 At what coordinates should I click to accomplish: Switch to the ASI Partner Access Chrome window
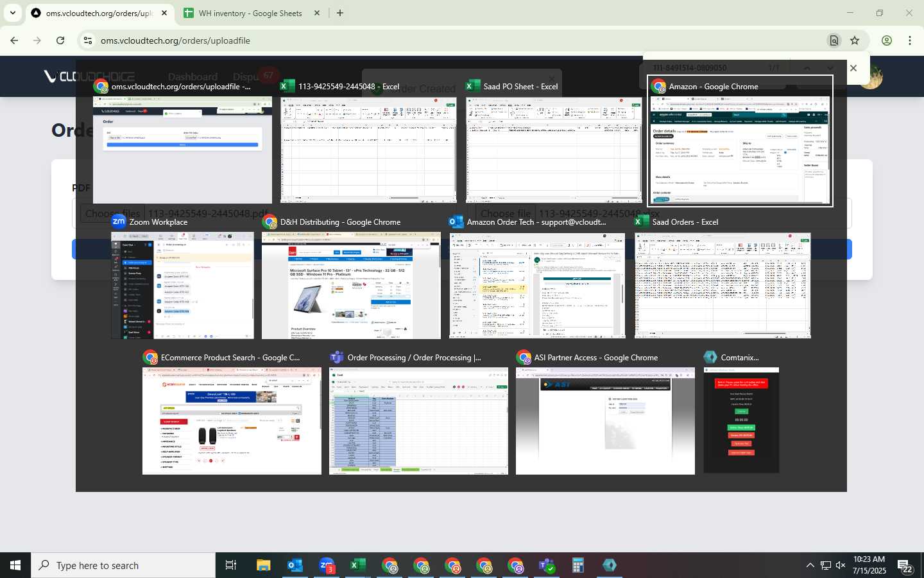[605, 421]
